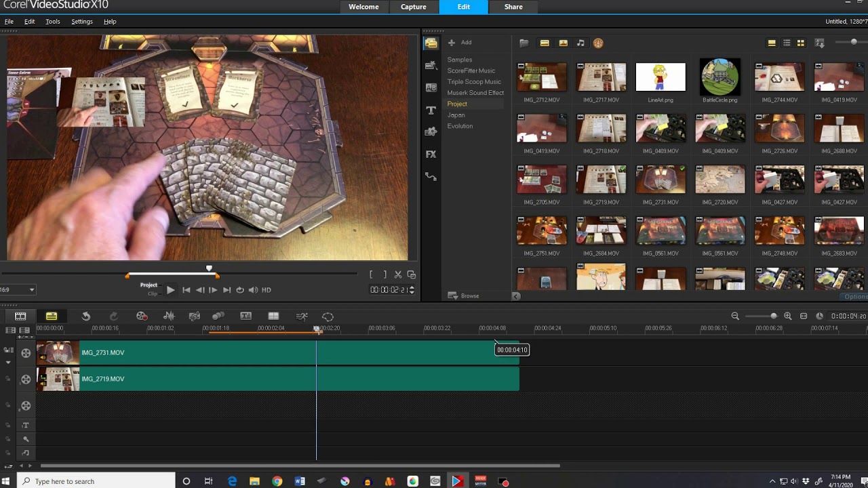Toggle photo files filter in library

563,43
